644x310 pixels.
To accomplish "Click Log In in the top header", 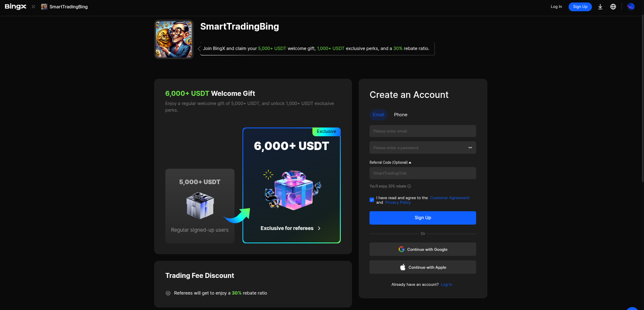I will coord(556,7).
